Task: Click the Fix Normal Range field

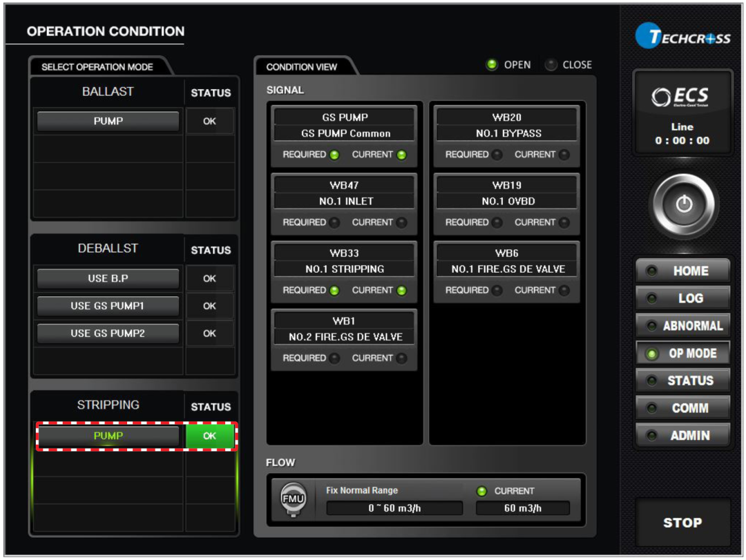Action: coord(394,509)
